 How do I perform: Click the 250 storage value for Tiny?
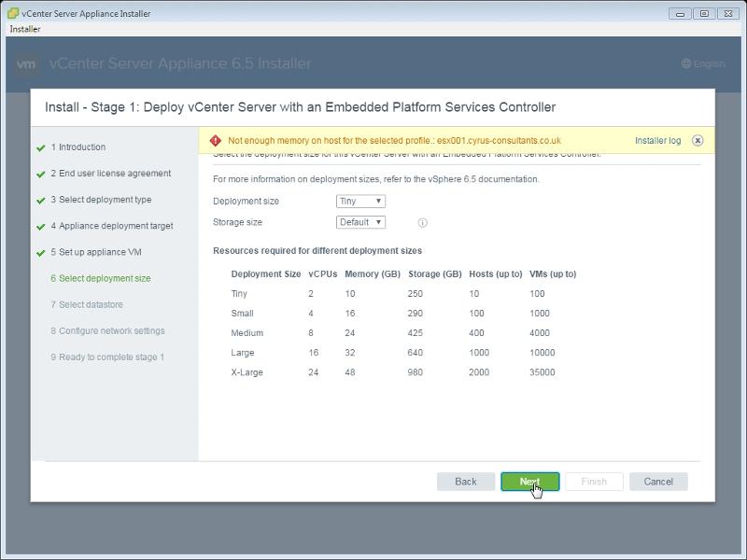point(415,294)
